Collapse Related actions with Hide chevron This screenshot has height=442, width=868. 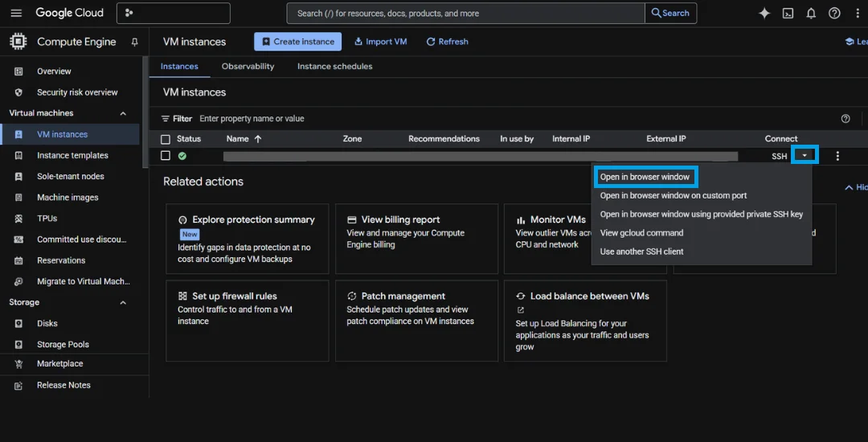click(856, 187)
